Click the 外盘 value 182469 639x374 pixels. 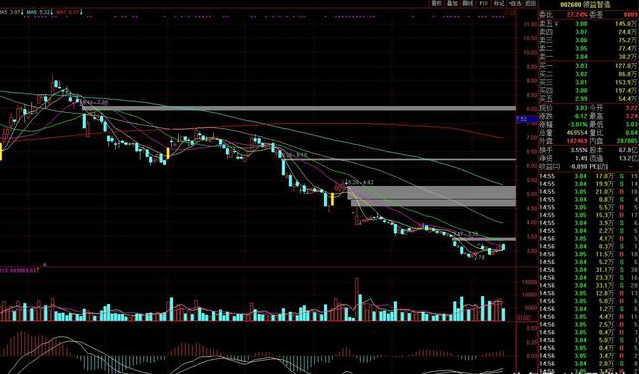[576, 141]
